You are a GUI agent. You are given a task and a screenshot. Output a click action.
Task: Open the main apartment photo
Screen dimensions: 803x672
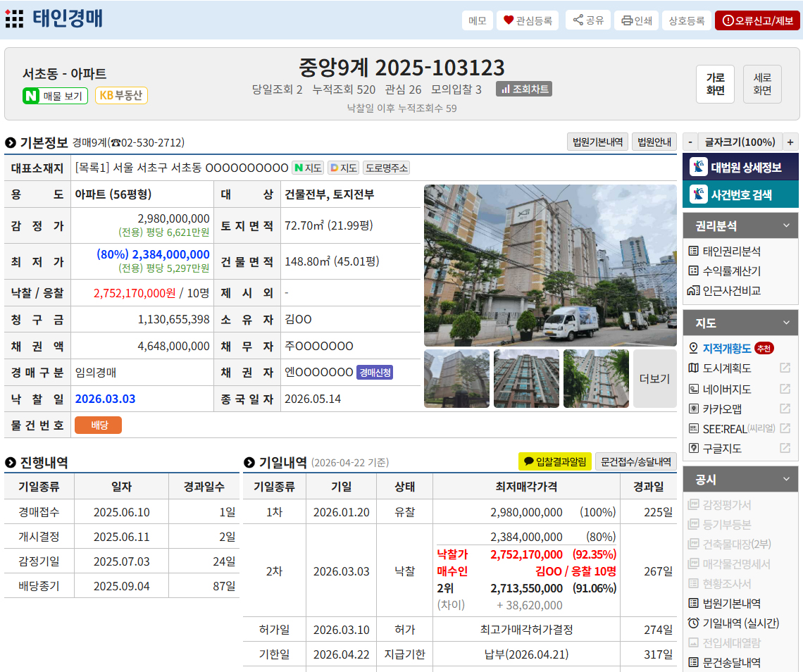pos(550,266)
